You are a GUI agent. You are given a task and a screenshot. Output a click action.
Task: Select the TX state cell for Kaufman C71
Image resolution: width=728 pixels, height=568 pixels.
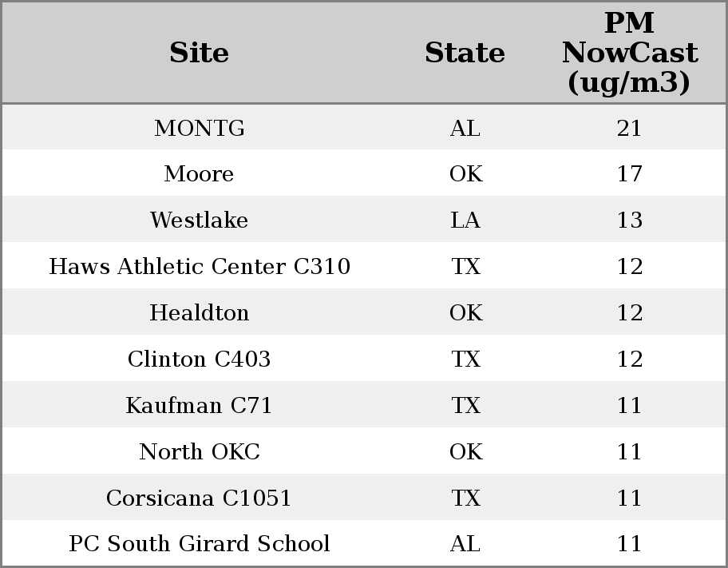pyautogui.click(x=465, y=405)
